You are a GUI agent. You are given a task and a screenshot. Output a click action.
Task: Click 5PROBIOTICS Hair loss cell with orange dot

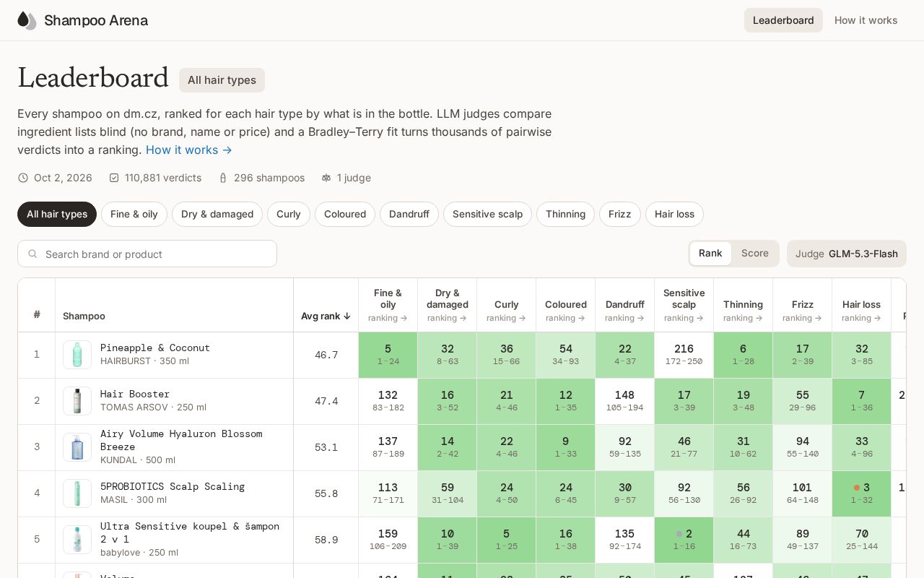(x=861, y=493)
